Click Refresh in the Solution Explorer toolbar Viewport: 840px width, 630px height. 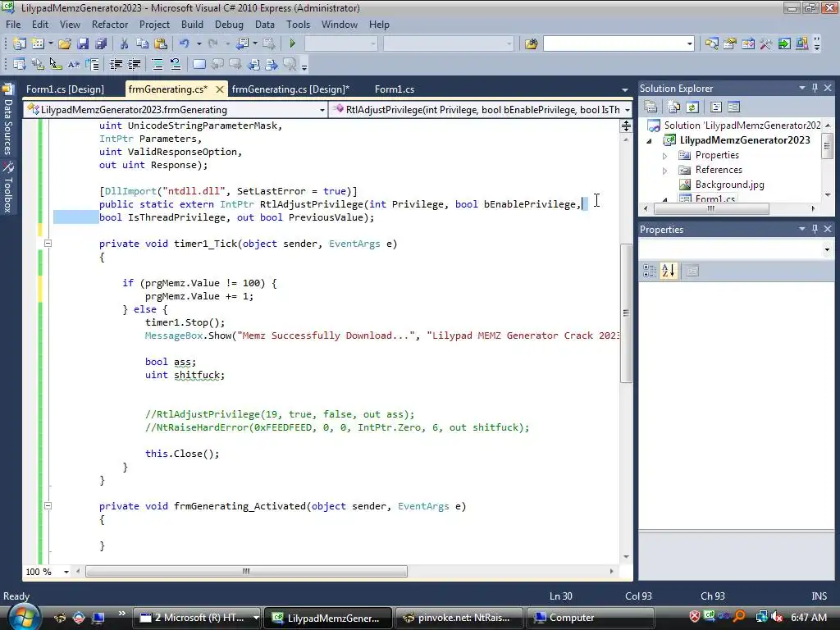(692, 107)
